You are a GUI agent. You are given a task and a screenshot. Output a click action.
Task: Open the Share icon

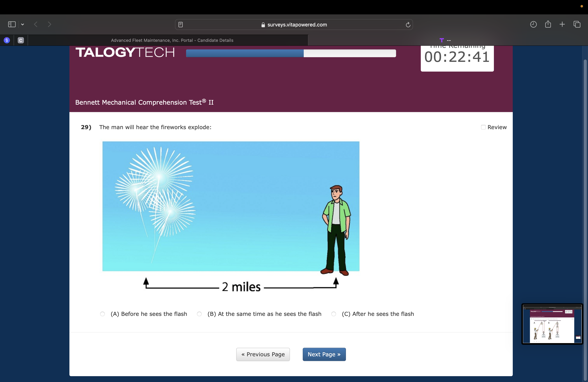[548, 24]
